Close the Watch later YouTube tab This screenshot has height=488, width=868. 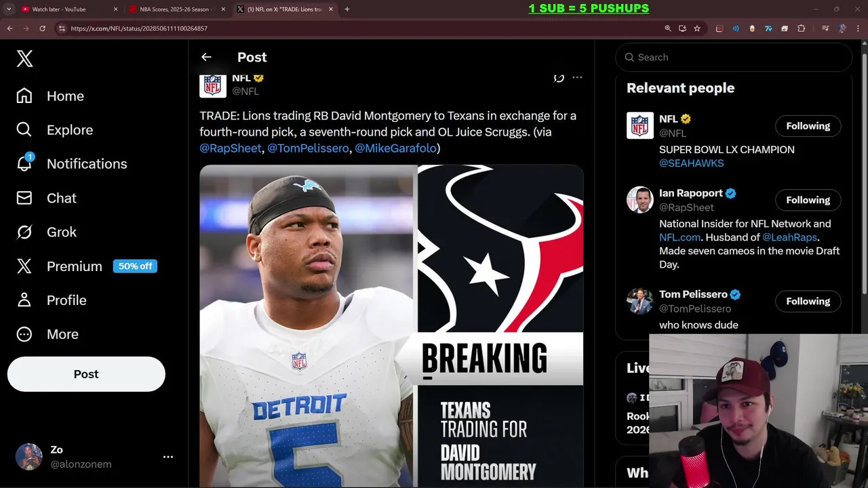click(115, 9)
